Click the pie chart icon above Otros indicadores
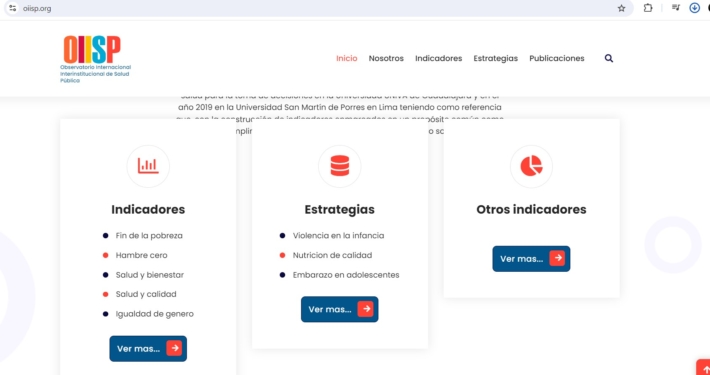 (531, 166)
